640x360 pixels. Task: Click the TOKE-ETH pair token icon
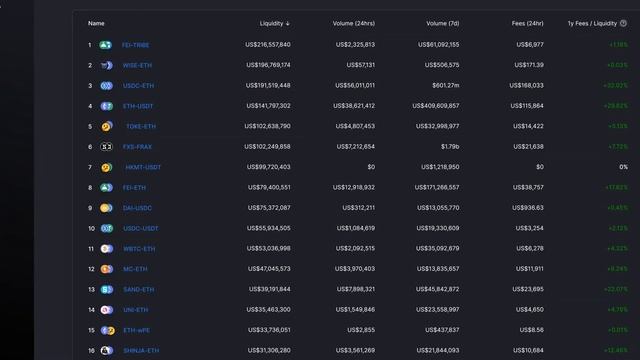coord(107,127)
